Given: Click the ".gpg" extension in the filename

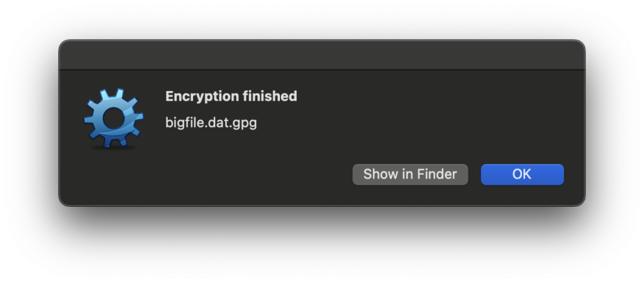Looking at the screenshot, I should [245, 123].
